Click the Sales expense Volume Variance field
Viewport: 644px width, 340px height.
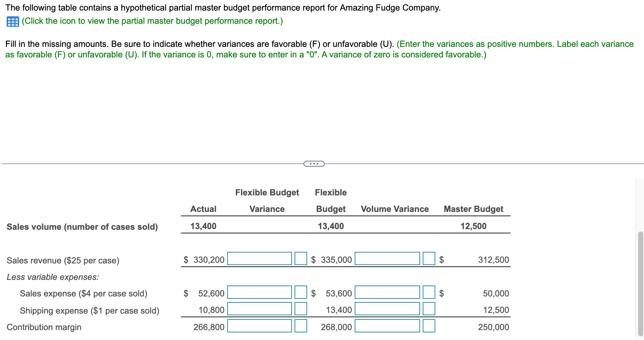pos(387,293)
